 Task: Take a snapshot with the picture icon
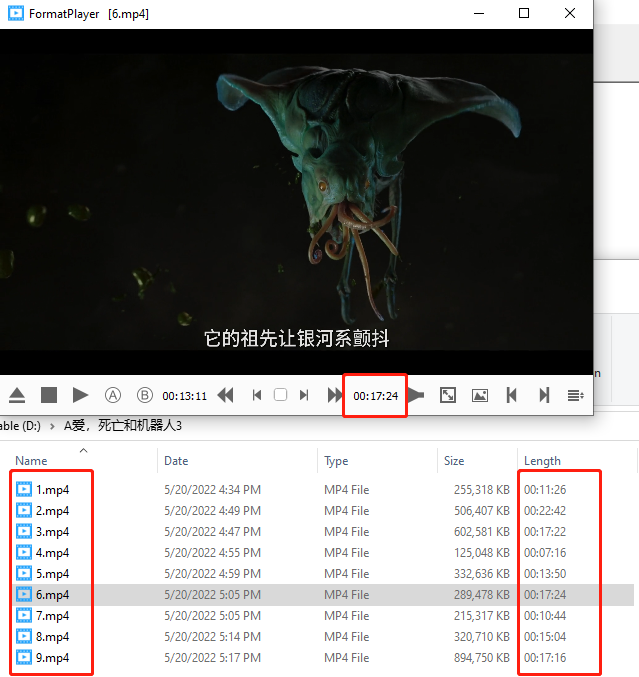point(480,395)
